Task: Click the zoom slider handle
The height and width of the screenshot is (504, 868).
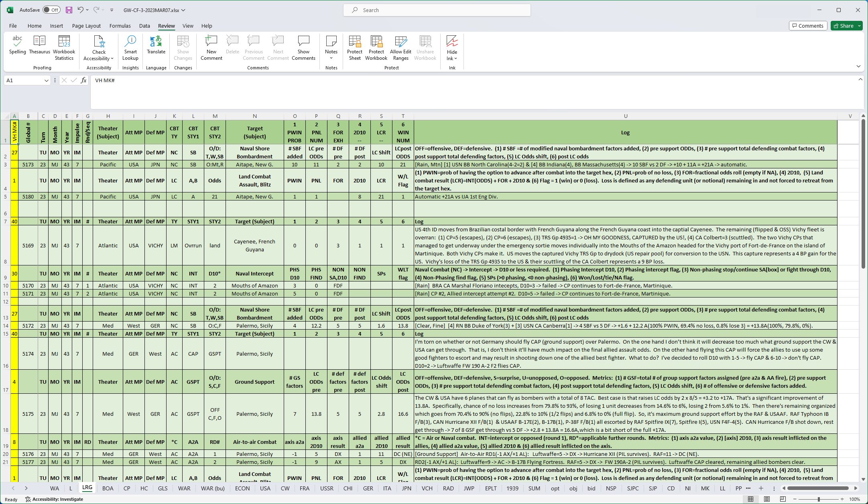Action: (819, 499)
